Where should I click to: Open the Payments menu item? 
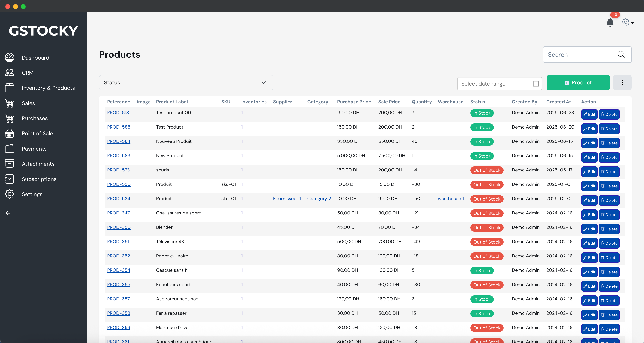(34, 149)
